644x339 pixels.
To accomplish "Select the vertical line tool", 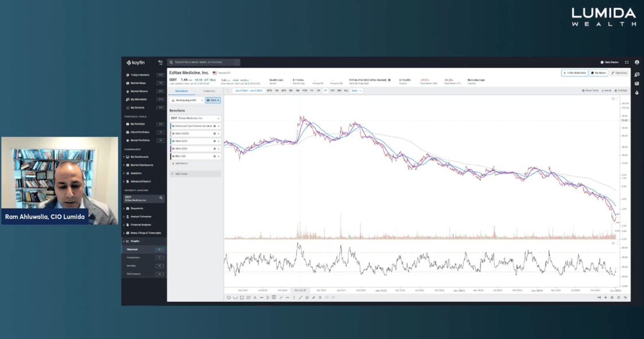I will pos(294,298).
